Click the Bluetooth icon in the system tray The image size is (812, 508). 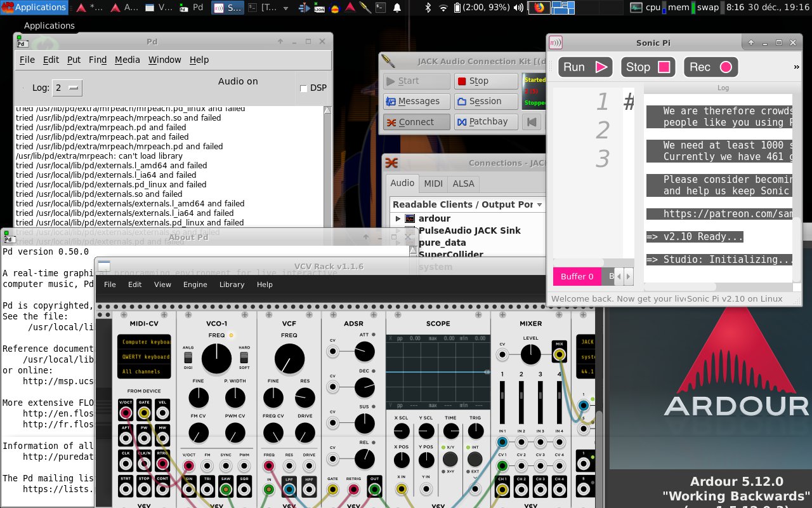coord(428,8)
